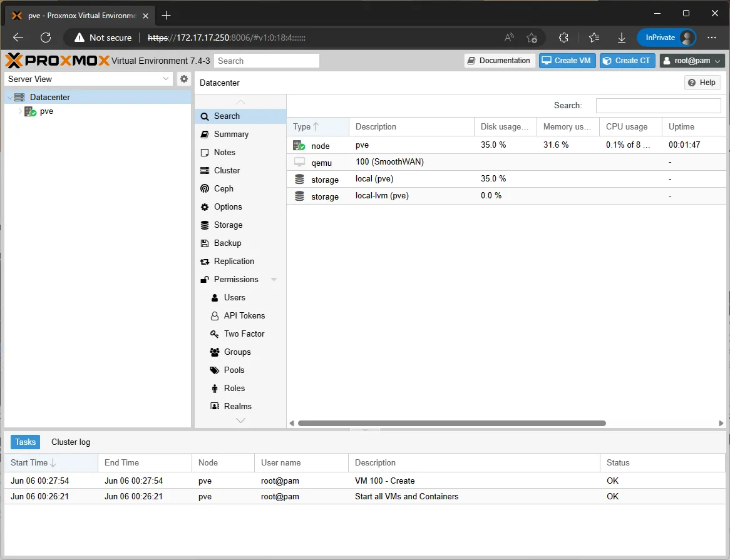Open the favorites list icon
Image resolution: width=730 pixels, height=560 pixels.
[594, 38]
